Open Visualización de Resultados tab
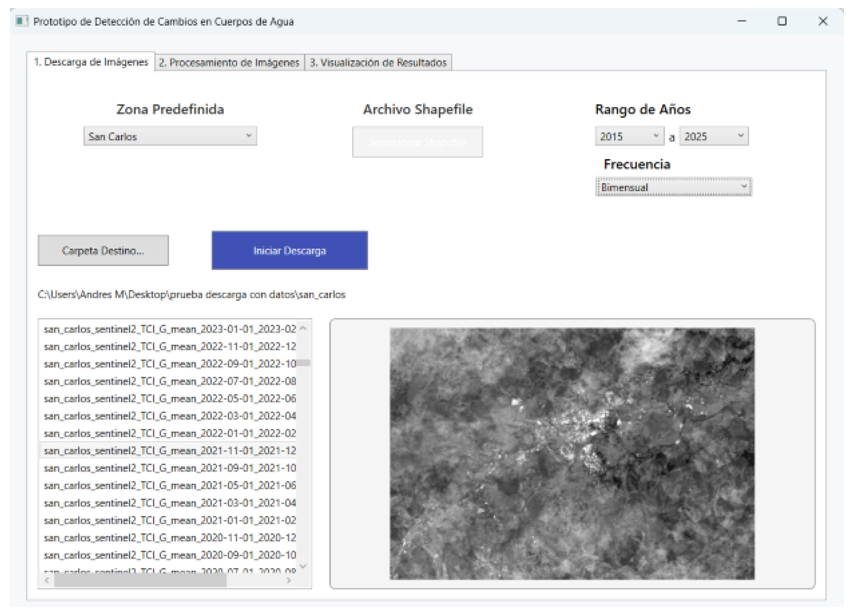 378,62
